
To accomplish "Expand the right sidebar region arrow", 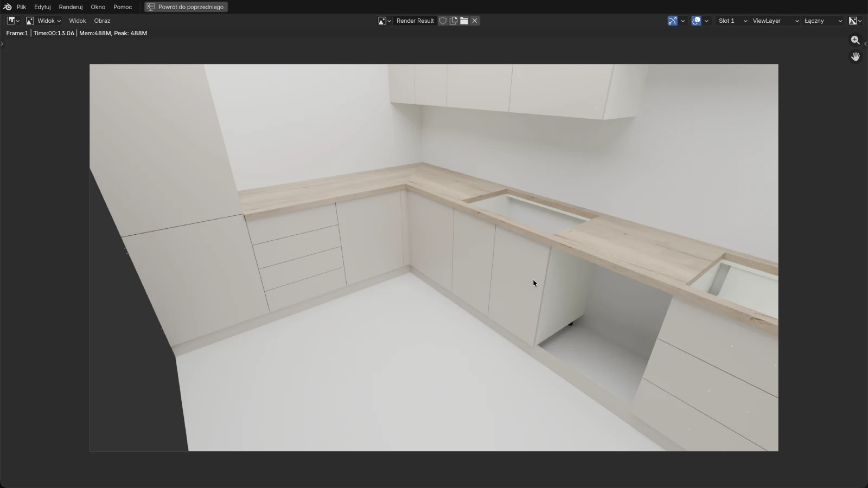I will pos(865,43).
